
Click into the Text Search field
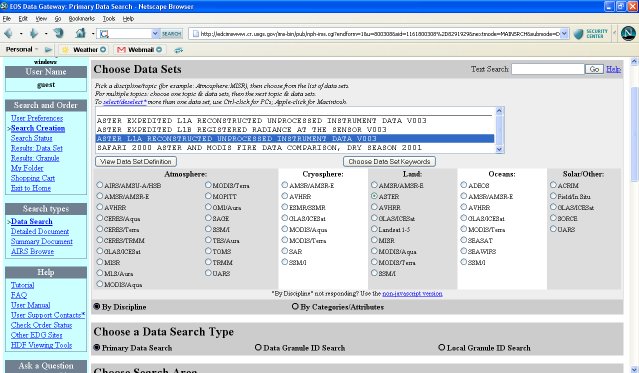[548, 69]
